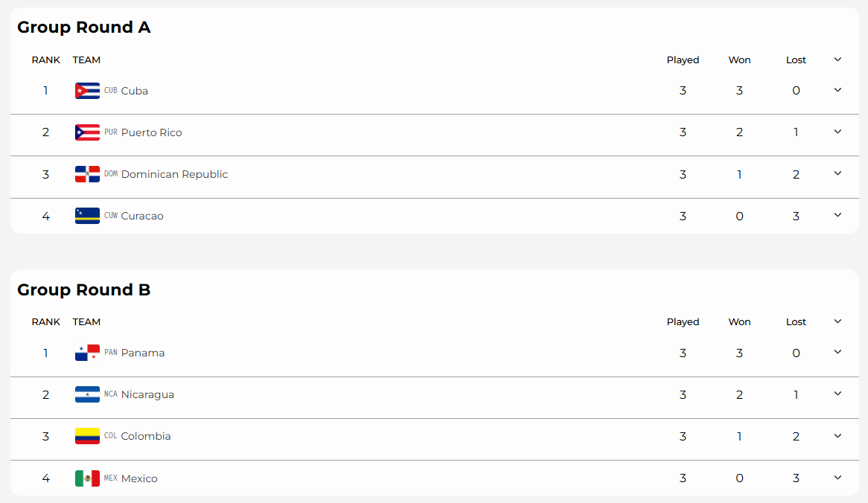Viewport: 868px width, 503px height.
Task: Click the Mexico flag icon
Action: point(87,478)
